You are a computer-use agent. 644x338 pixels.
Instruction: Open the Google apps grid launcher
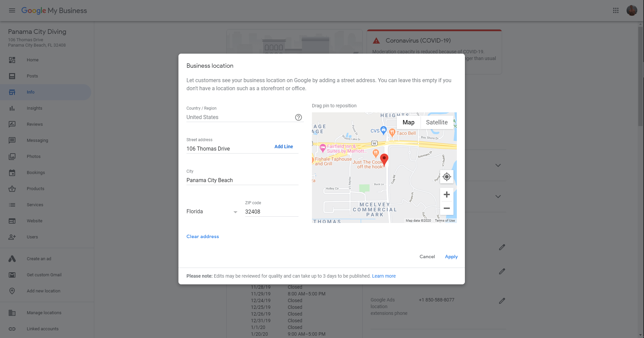point(616,10)
